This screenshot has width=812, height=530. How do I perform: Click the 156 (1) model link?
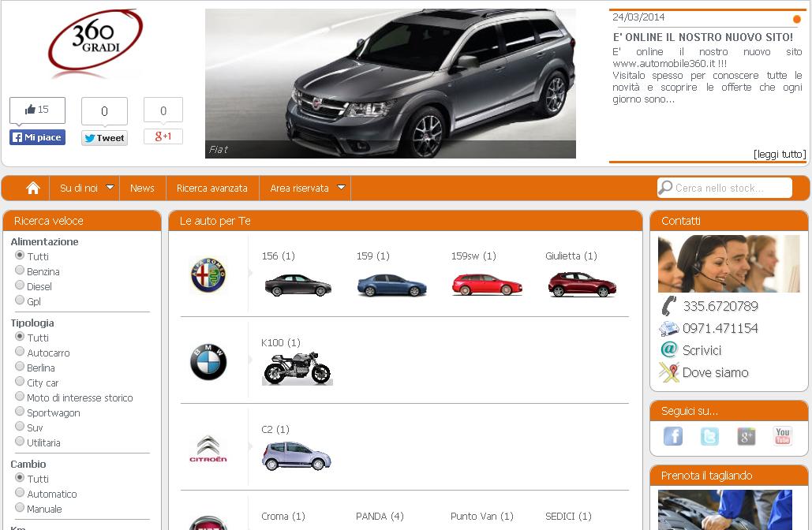tap(278, 256)
